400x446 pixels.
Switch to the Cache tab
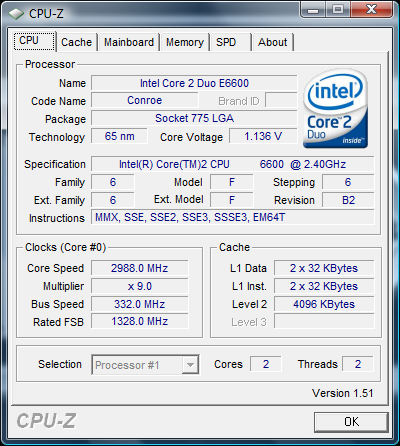coord(76,42)
